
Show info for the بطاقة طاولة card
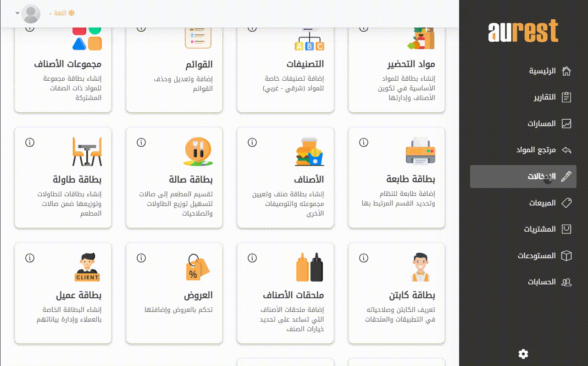point(30,143)
